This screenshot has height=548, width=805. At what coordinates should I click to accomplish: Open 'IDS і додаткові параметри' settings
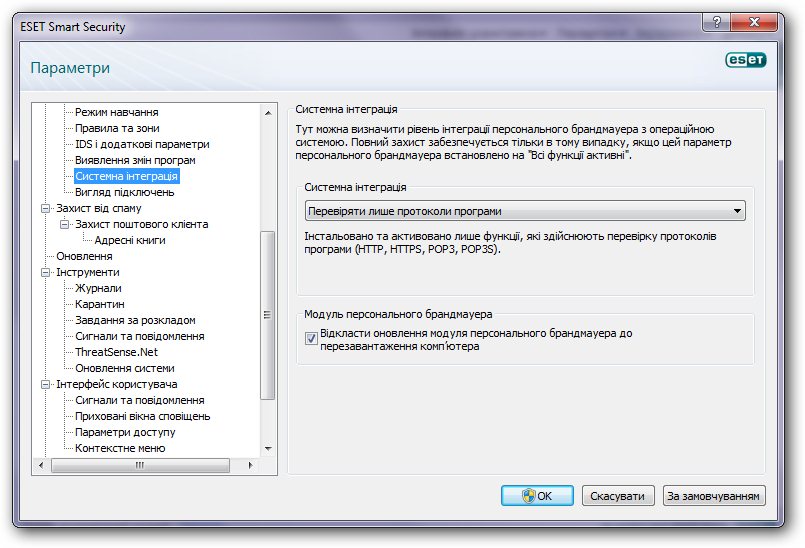(142, 144)
